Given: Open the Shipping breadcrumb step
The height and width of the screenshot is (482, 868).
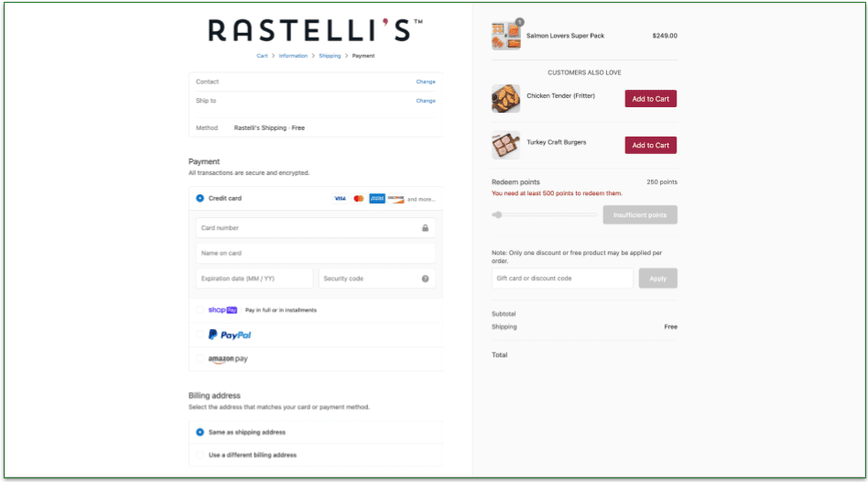Looking at the screenshot, I should [330, 56].
